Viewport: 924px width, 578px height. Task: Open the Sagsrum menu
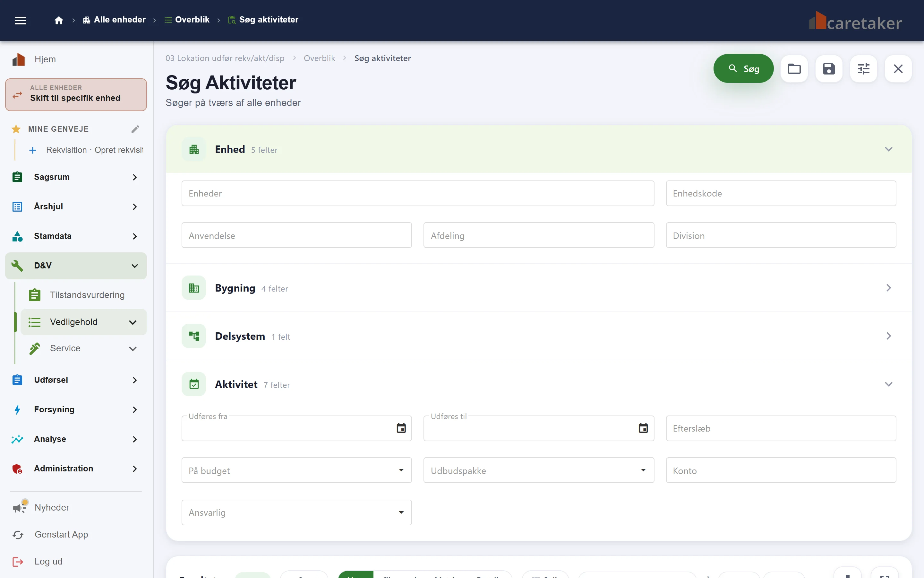(x=76, y=177)
